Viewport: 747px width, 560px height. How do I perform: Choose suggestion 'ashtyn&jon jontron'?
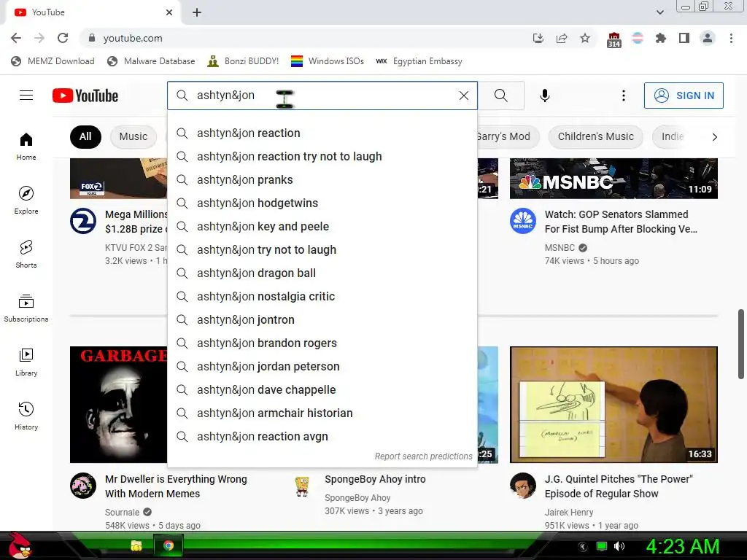322,319
